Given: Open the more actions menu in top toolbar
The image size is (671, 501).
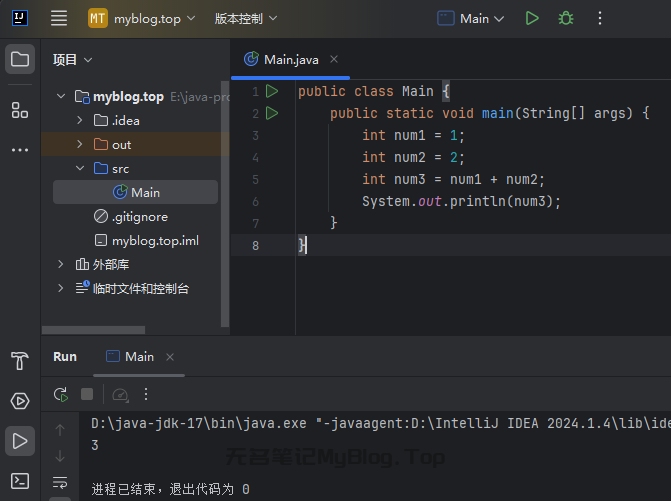Looking at the screenshot, I should 600,18.
